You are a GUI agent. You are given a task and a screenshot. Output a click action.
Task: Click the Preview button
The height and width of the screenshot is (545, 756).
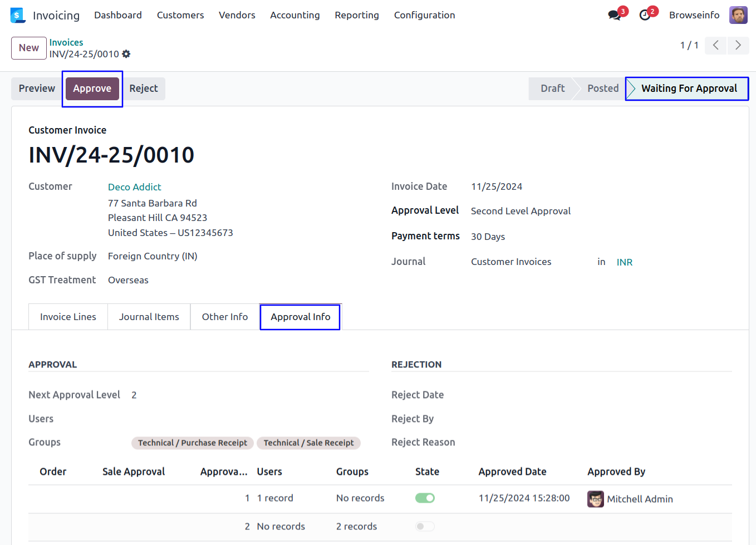37,89
